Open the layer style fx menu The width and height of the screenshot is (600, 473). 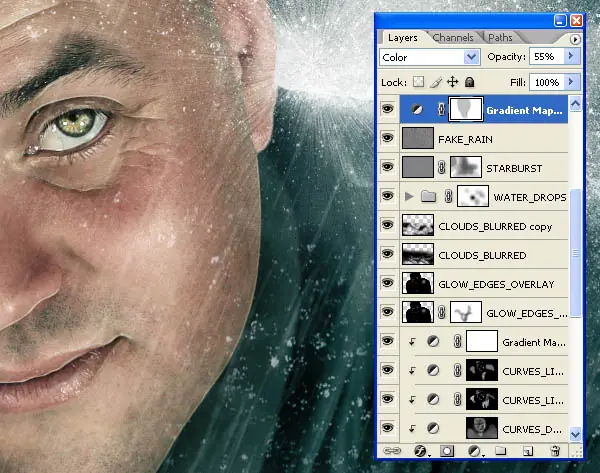(421, 451)
